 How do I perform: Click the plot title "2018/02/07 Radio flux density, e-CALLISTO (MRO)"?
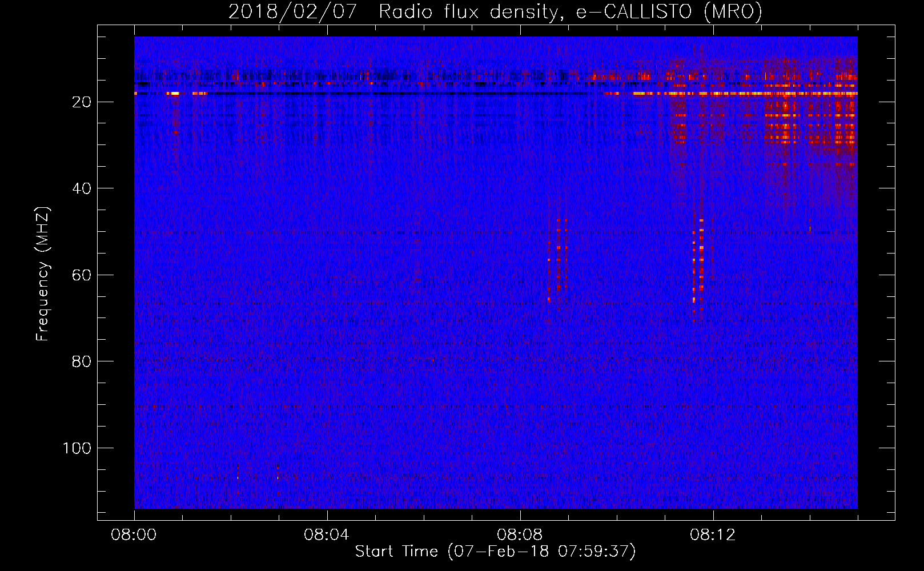(x=495, y=11)
